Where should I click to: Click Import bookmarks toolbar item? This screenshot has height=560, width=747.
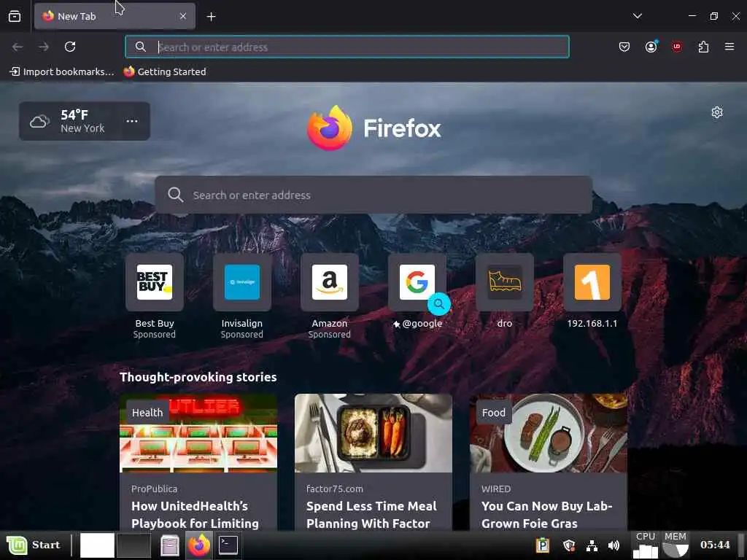(62, 72)
